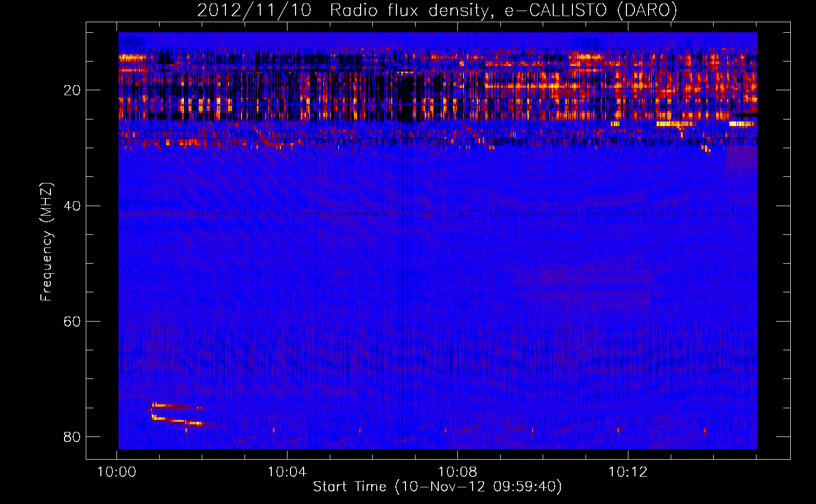Click the thin horizontal interference line near 41 MHz
The image size is (816, 504).
tap(438, 214)
